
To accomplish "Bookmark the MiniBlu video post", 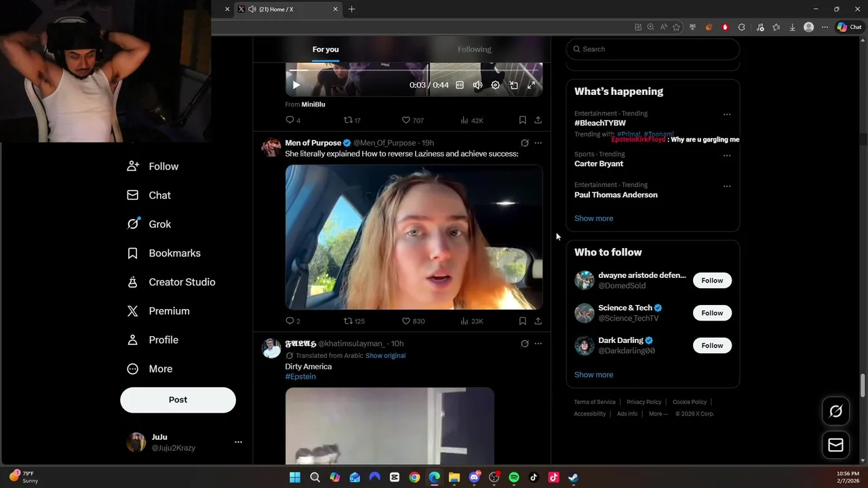I will [522, 120].
